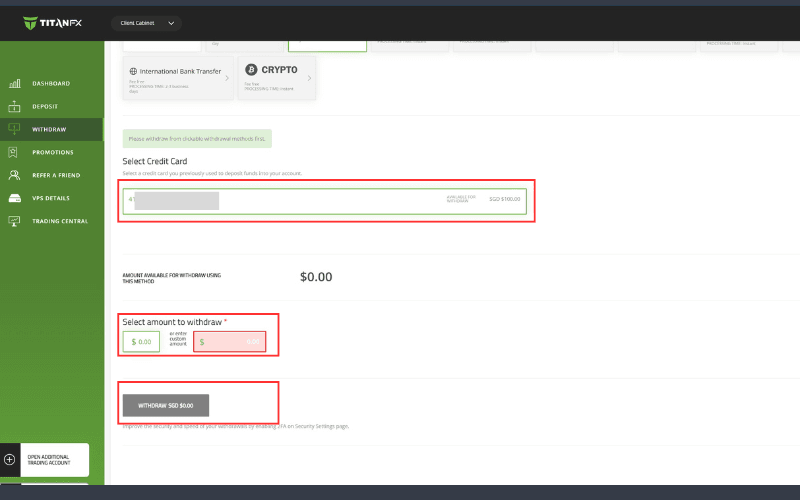800x500 pixels.
Task: Click the Bitcoin Crypto icon
Action: 250,70
